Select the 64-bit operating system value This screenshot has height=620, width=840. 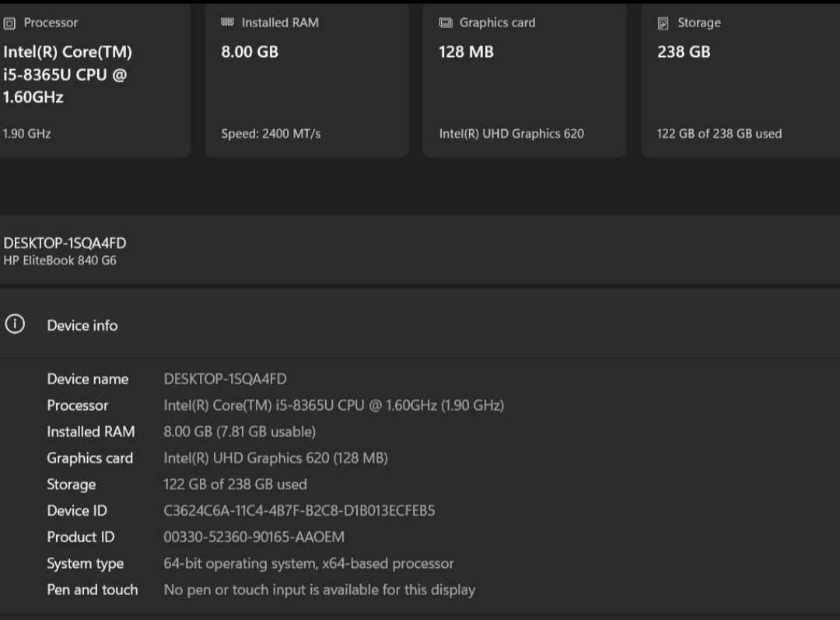pos(309,563)
